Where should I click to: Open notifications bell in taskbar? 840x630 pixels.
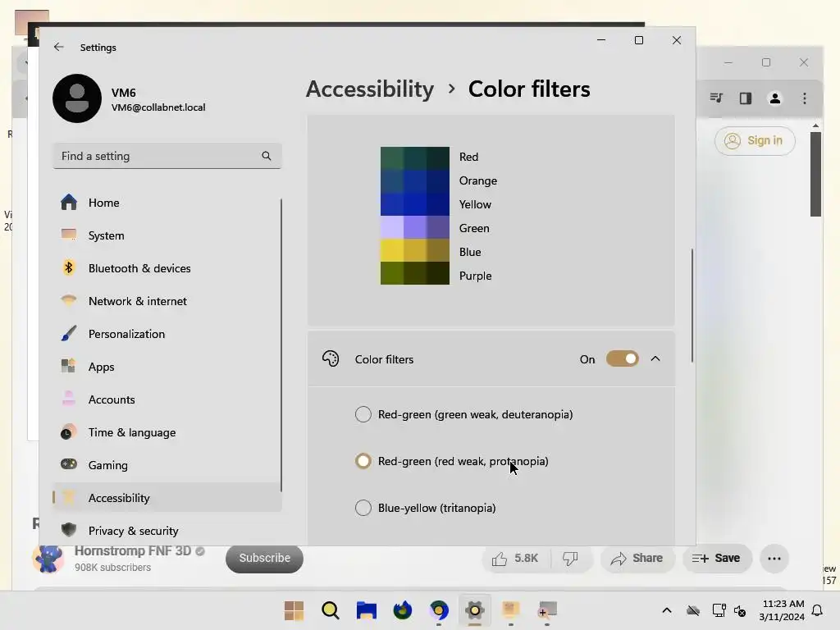818,610
